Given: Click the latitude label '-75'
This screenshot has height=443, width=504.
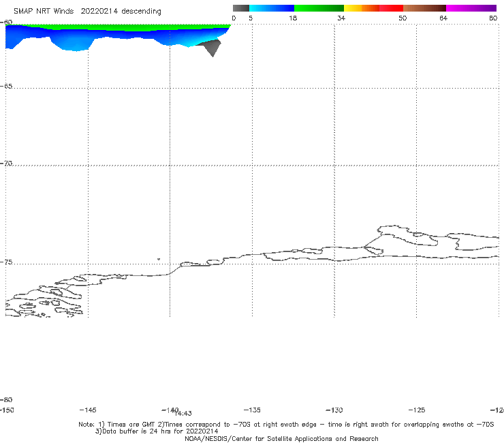Looking at the screenshot, I should tap(6, 262).
